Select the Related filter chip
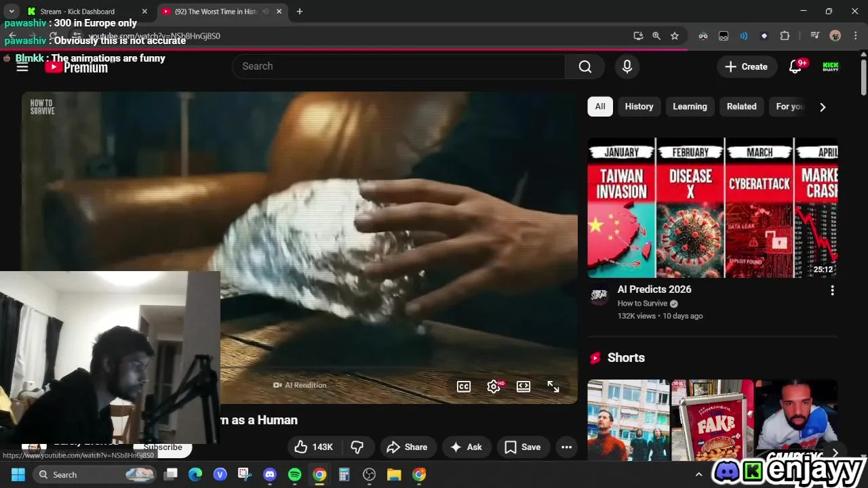868x488 pixels. tap(741, 106)
